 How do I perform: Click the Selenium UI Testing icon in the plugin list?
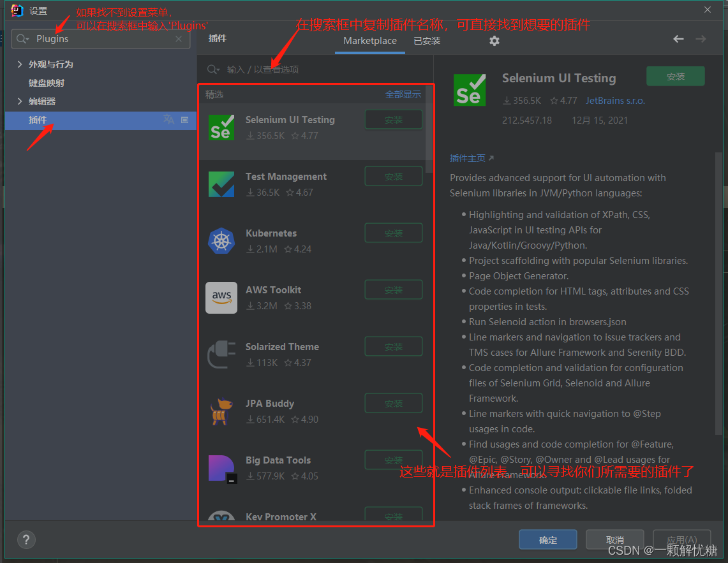(221, 127)
